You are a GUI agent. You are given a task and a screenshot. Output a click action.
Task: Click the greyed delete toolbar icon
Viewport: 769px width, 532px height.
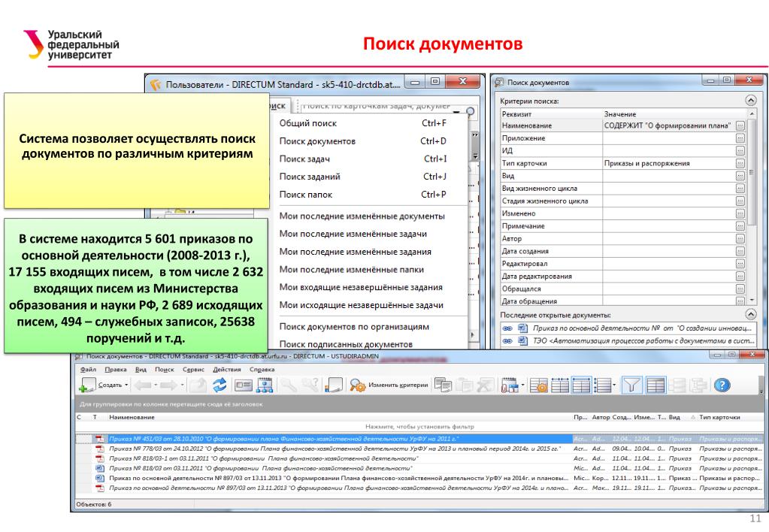click(x=486, y=385)
